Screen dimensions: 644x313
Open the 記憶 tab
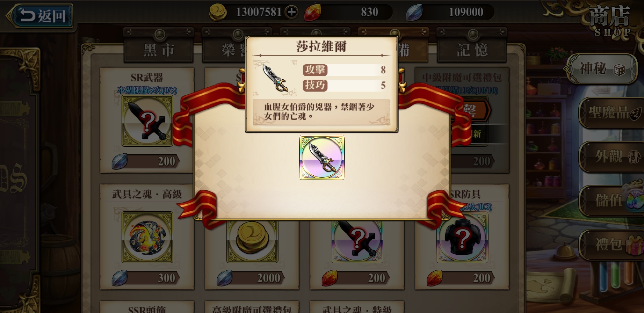pos(472,49)
